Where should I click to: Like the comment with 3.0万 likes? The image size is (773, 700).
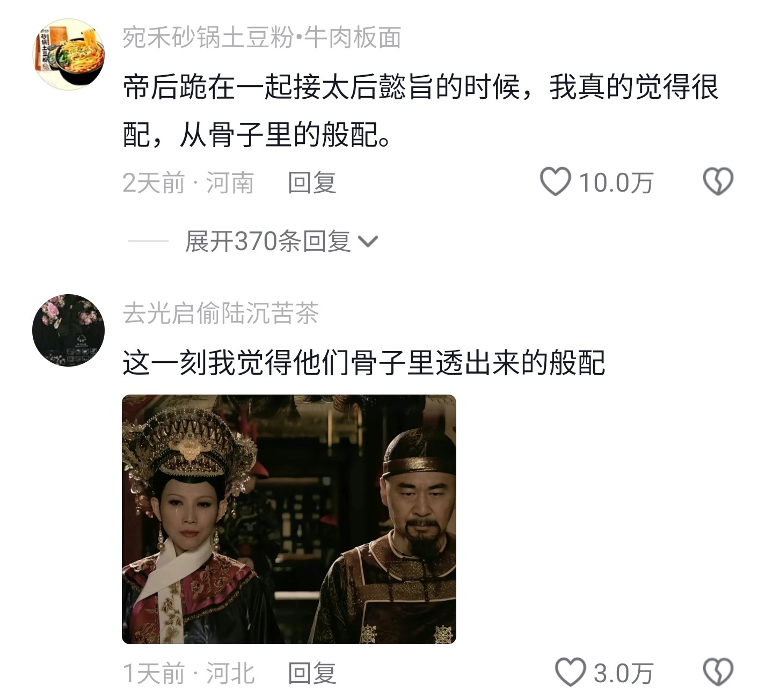570,672
